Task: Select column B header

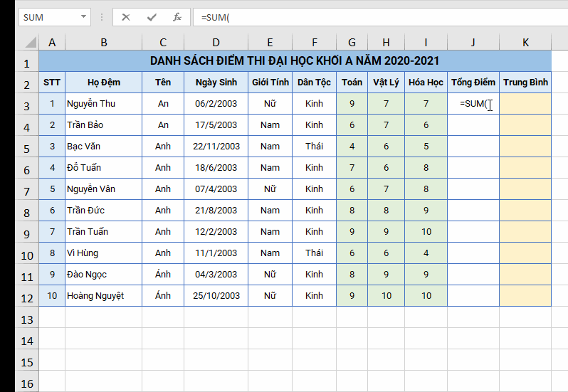Action: [104, 43]
